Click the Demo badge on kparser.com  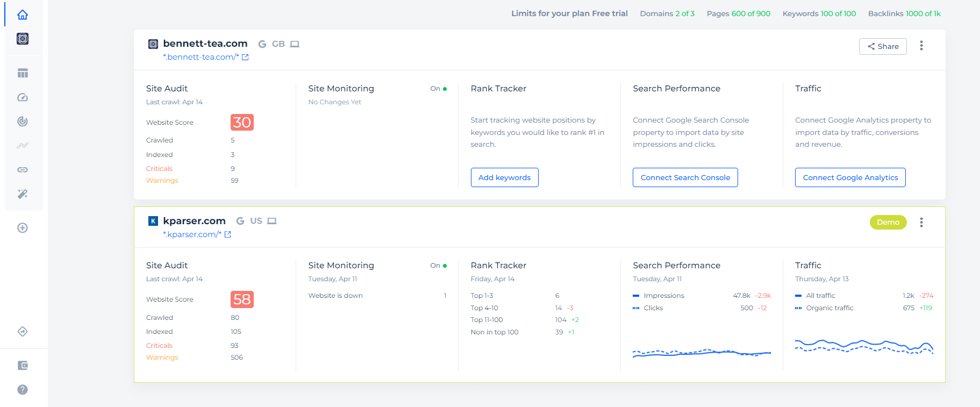[x=888, y=222]
